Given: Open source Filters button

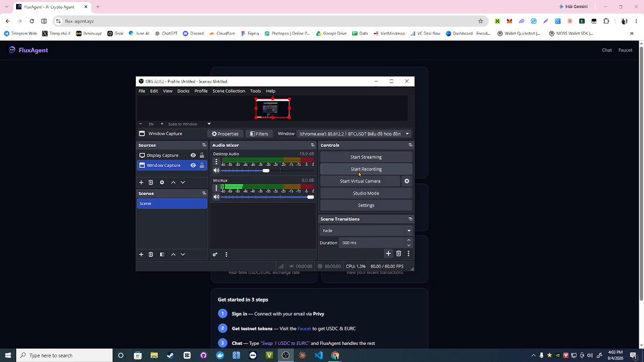Looking at the screenshot, I should (x=259, y=134).
